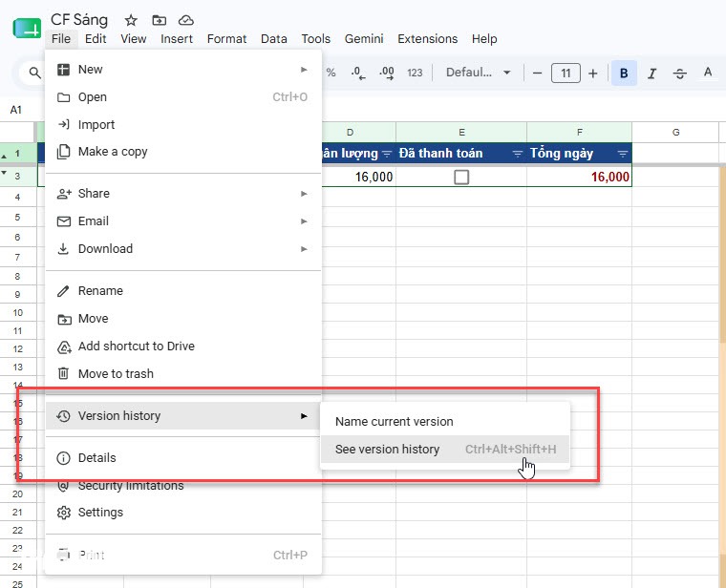The width and height of the screenshot is (726, 588).
Task: Open Details from the File menu
Action: point(183,458)
